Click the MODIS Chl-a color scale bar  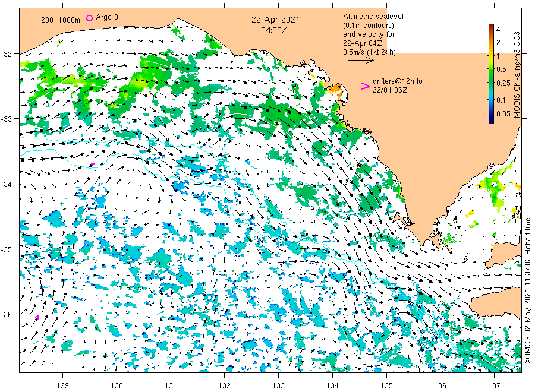491,74
